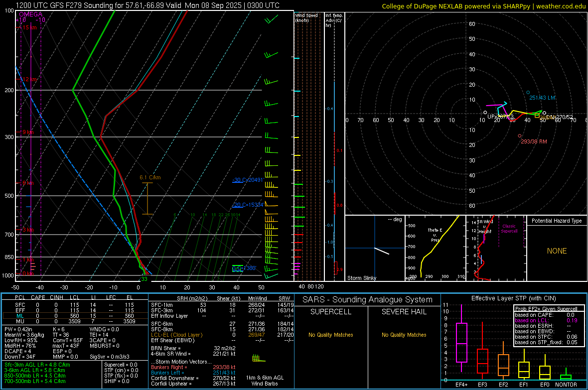Click the blue Bunkers Left storm motion
Viewport: 588px width, 390px height.
pyautogui.click(x=193, y=373)
